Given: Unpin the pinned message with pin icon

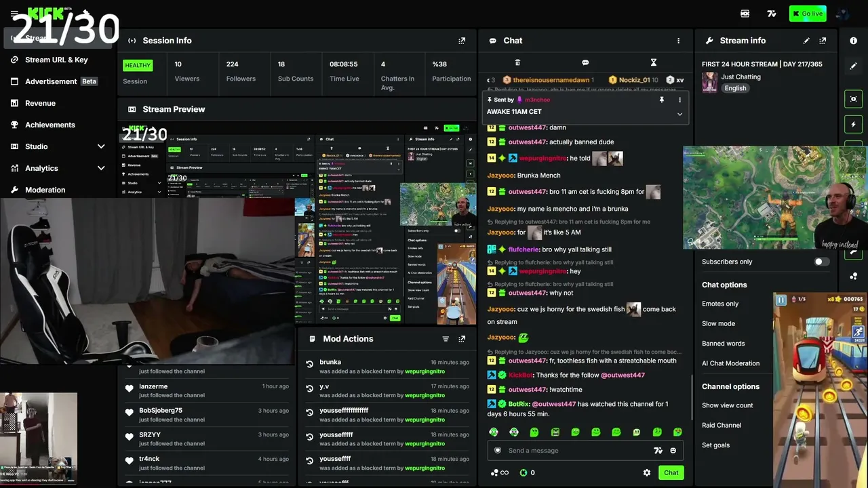Looking at the screenshot, I should pyautogui.click(x=662, y=100).
